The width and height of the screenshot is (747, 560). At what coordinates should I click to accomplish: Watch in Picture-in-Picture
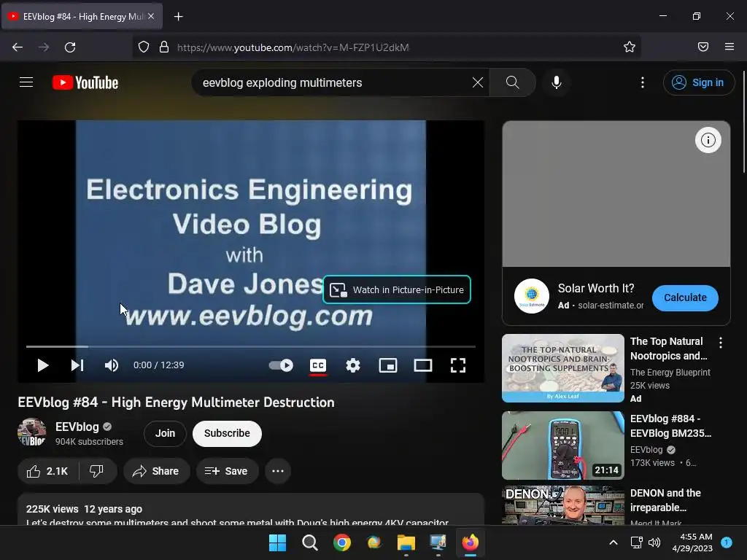tap(397, 289)
